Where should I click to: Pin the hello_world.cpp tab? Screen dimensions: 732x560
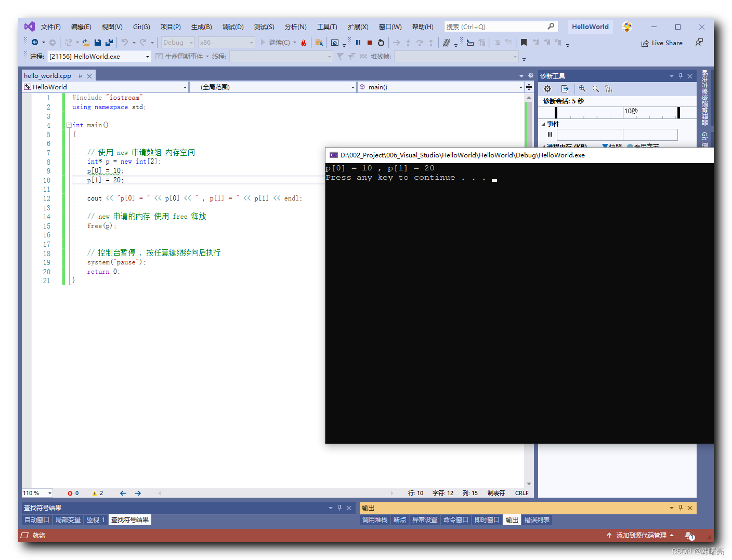tap(80, 76)
